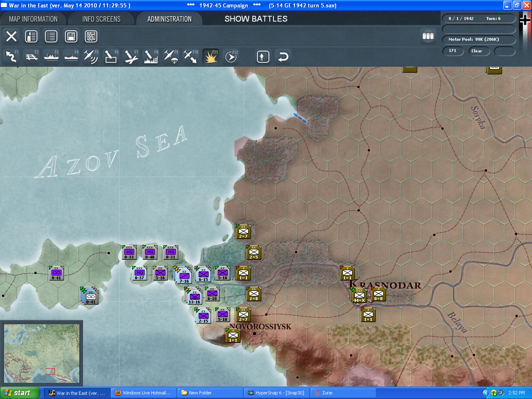Click the Novorossiysk city marker dot
532x399 pixels.
pos(255,333)
